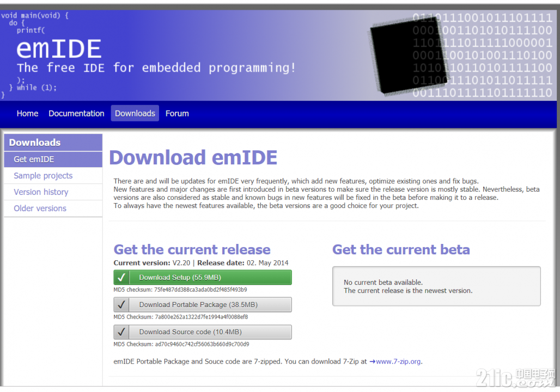Download Setup (55.9MB) installer
Screen dimensions: 560x392
point(203,278)
